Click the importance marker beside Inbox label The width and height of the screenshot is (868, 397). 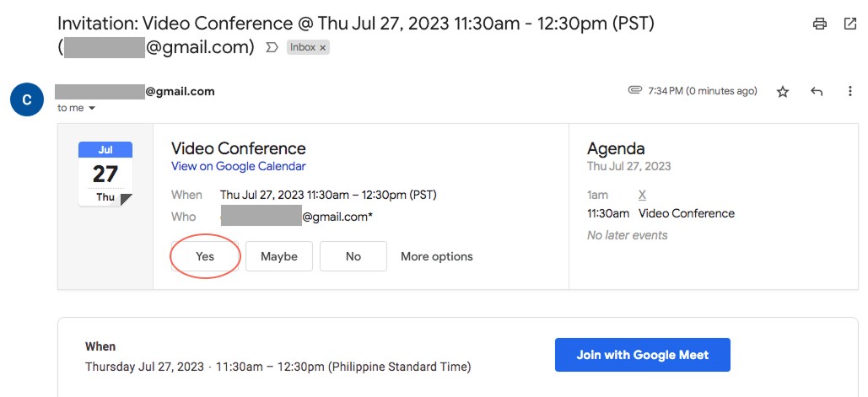pos(272,47)
